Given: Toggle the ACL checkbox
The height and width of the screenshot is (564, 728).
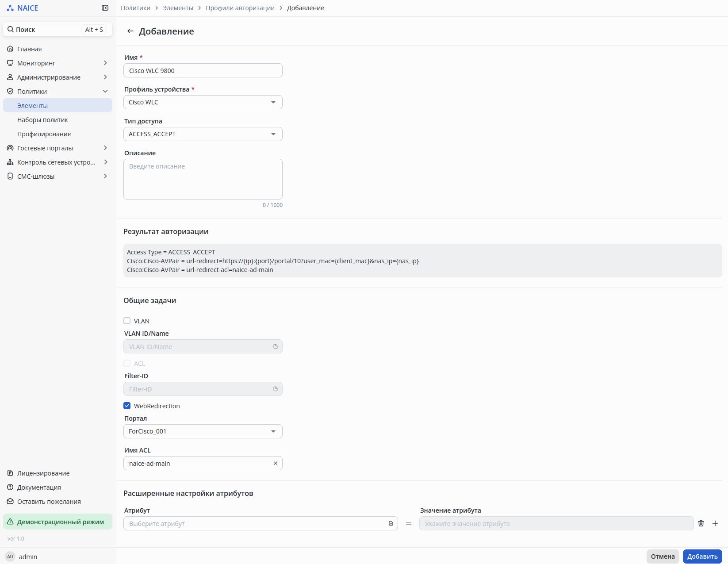Looking at the screenshot, I should 127,363.
